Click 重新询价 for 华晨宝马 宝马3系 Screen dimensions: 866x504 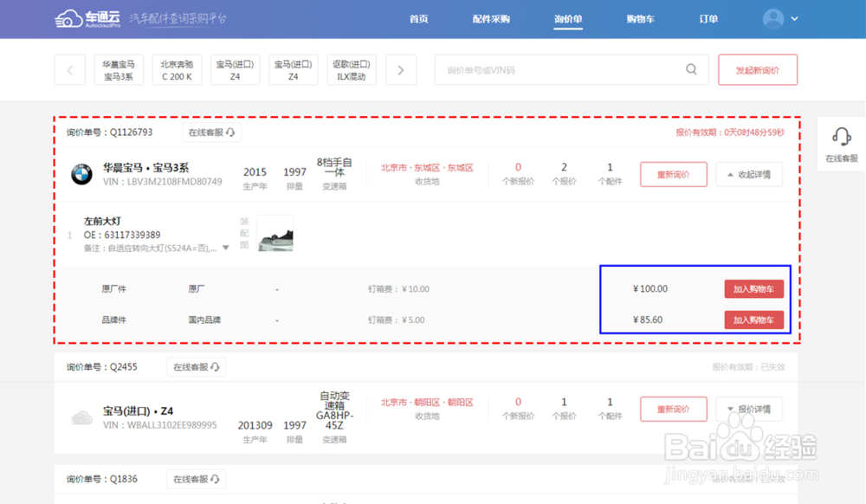(x=673, y=174)
